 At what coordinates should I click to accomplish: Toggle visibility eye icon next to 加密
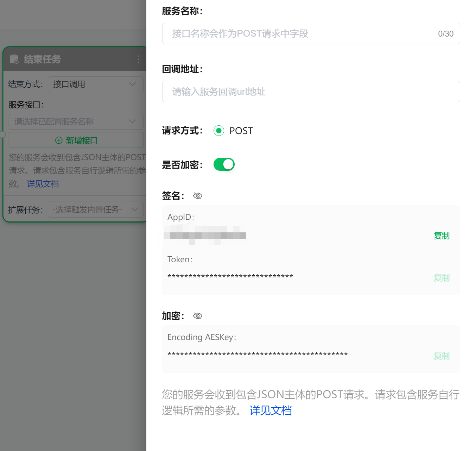[x=198, y=316]
